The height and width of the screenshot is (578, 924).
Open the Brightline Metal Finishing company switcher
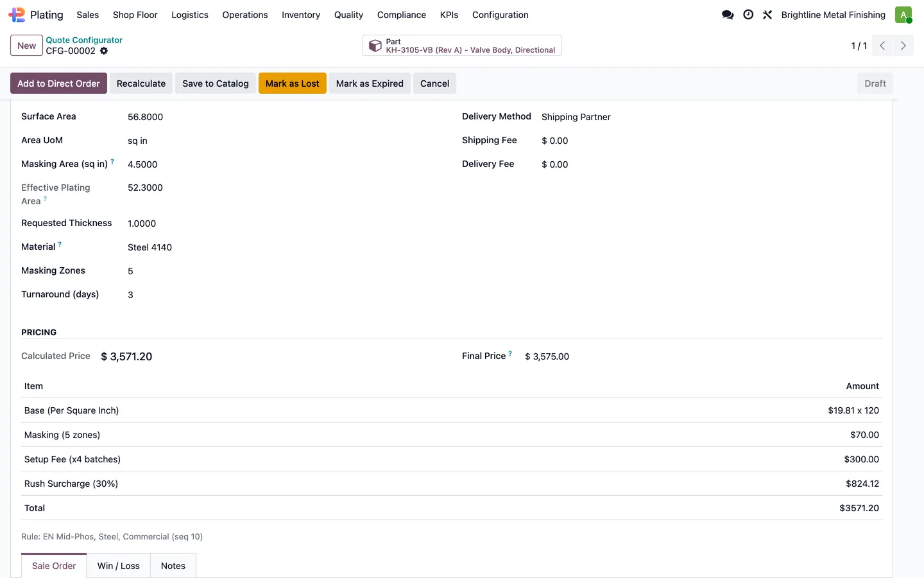tap(834, 15)
